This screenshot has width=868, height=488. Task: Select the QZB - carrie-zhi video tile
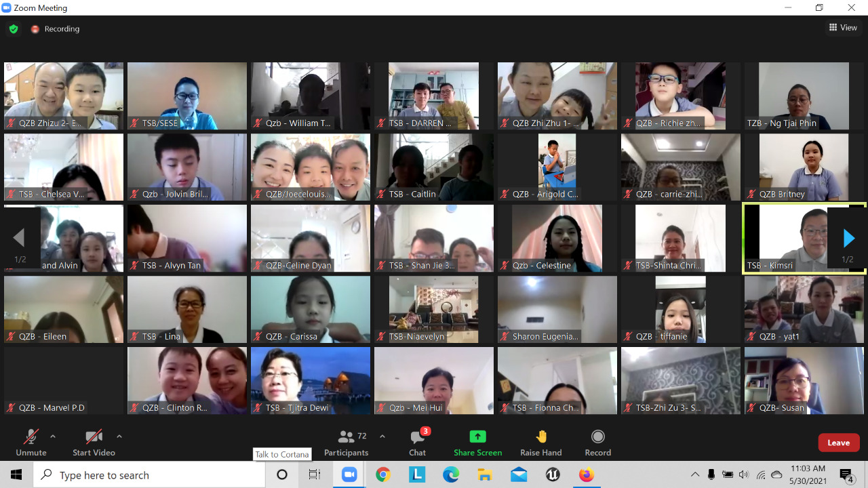pyautogui.click(x=681, y=167)
